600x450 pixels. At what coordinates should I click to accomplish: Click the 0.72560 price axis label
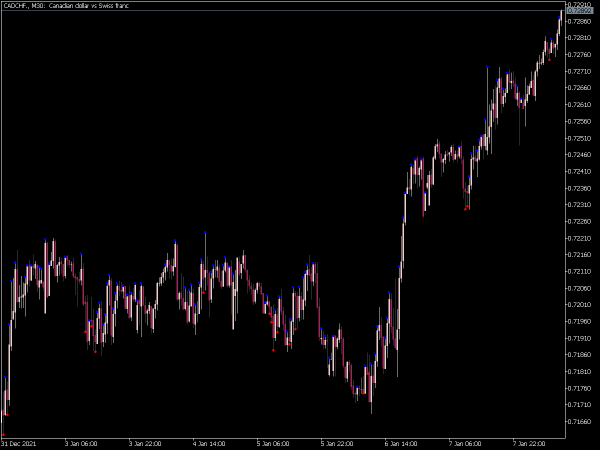click(580, 122)
